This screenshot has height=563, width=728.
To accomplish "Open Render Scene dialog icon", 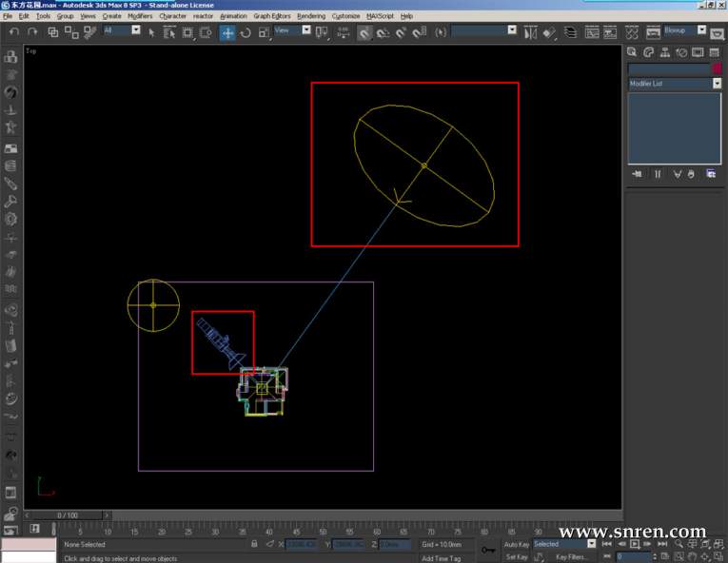I will (653, 32).
